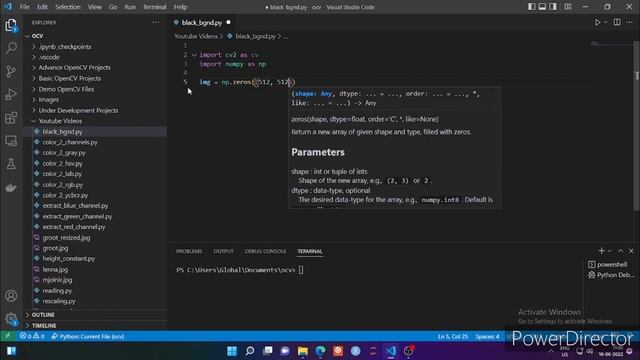This screenshot has width=640, height=360.
Task: Change indentation via Spaces: 4
Action: point(487,336)
